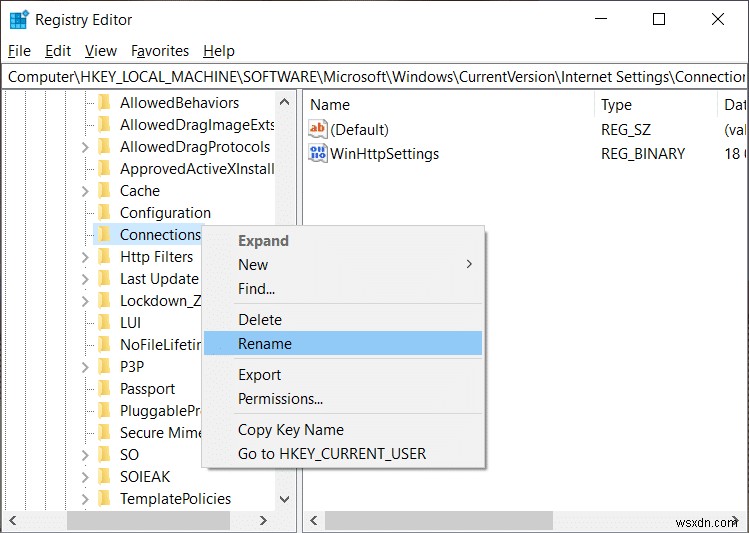Expand the SOIEAK key
This screenshot has height=533, width=749.
click(85, 477)
